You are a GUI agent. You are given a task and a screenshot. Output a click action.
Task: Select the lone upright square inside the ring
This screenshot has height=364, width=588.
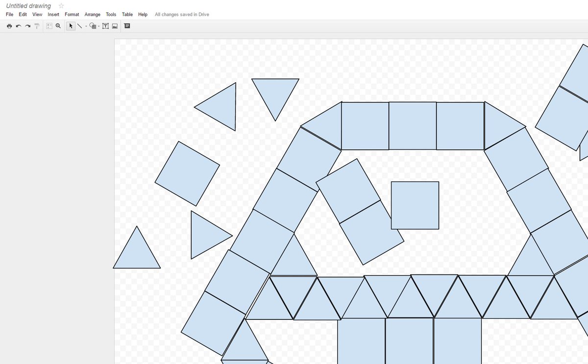[x=415, y=205]
